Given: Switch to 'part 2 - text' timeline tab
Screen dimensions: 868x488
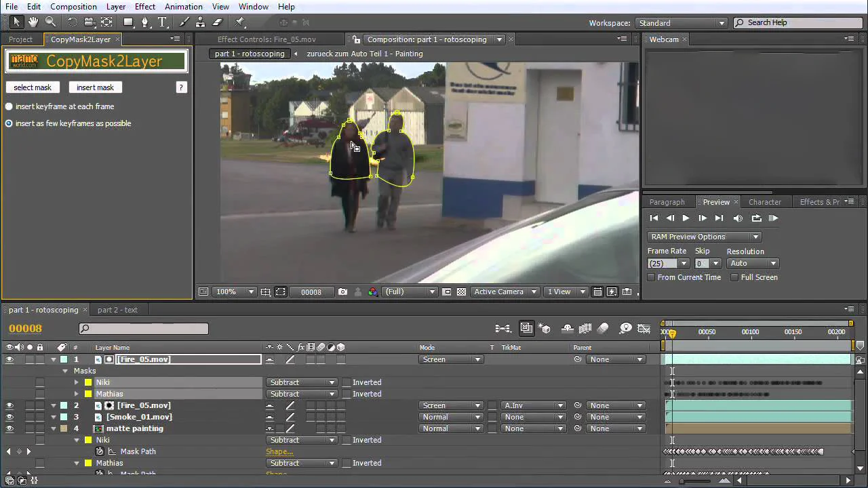Looking at the screenshot, I should coord(117,310).
